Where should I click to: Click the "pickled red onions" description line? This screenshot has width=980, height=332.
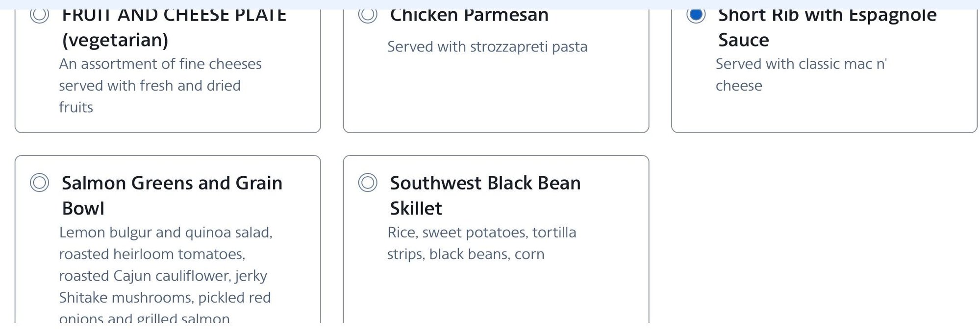click(164, 298)
